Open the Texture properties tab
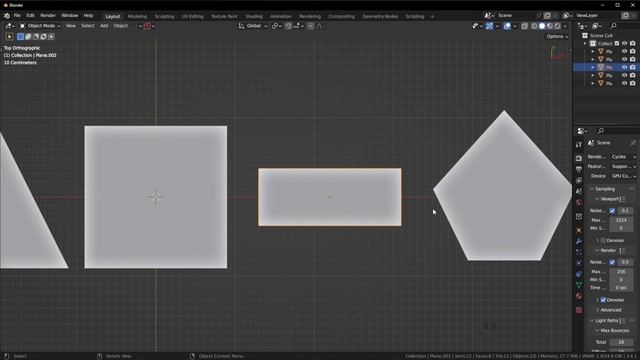This screenshot has height=360, width=640. tap(579, 310)
